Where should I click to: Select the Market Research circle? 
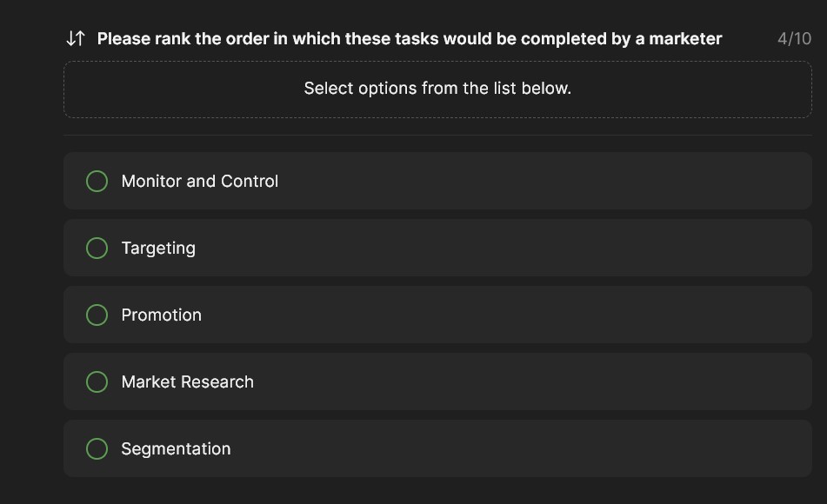[97, 381]
